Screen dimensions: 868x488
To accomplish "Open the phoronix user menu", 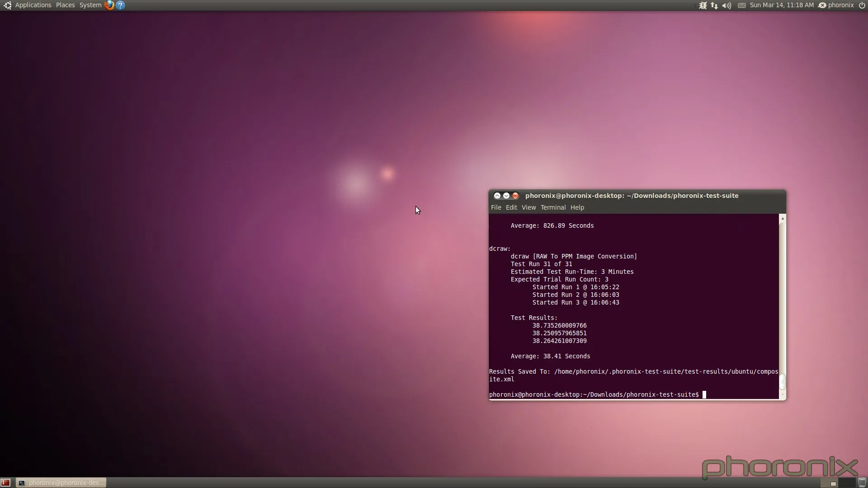I will [x=836, y=5].
